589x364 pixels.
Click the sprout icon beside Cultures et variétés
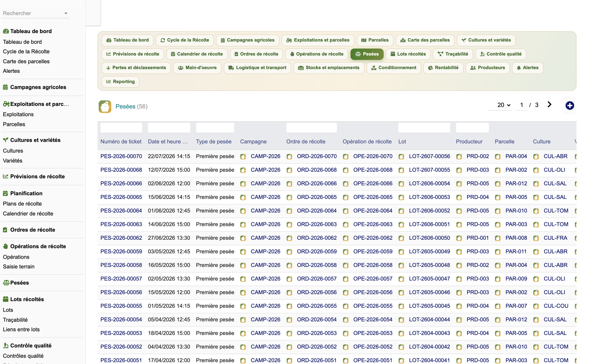[x=5, y=140]
